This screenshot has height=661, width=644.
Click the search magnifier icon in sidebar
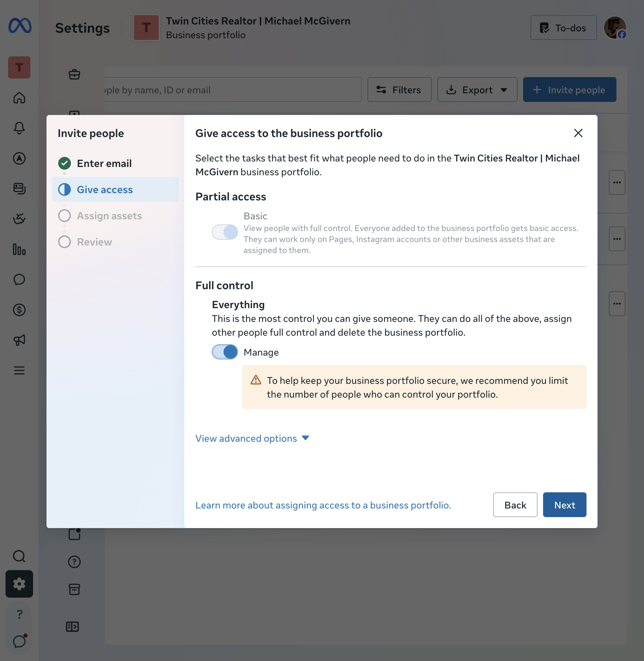point(19,556)
